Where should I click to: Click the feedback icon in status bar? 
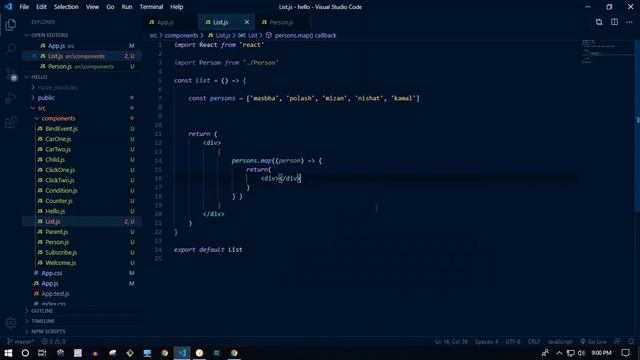(617, 341)
